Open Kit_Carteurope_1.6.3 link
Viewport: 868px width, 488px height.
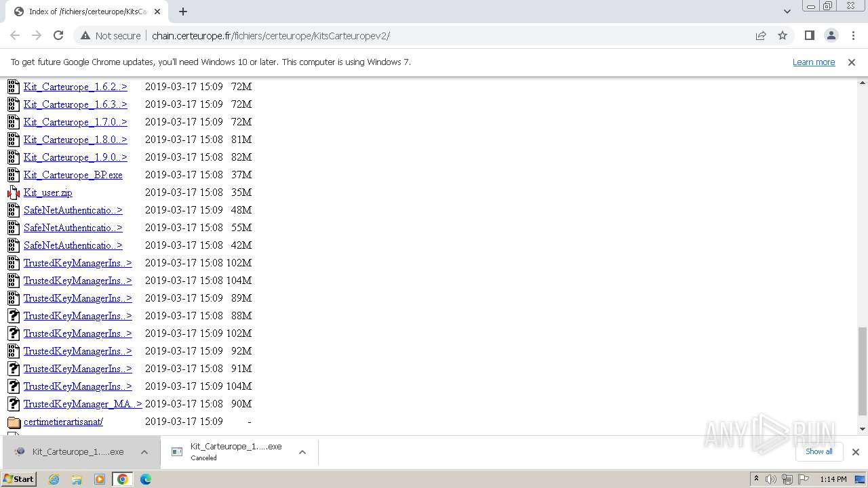pos(75,104)
